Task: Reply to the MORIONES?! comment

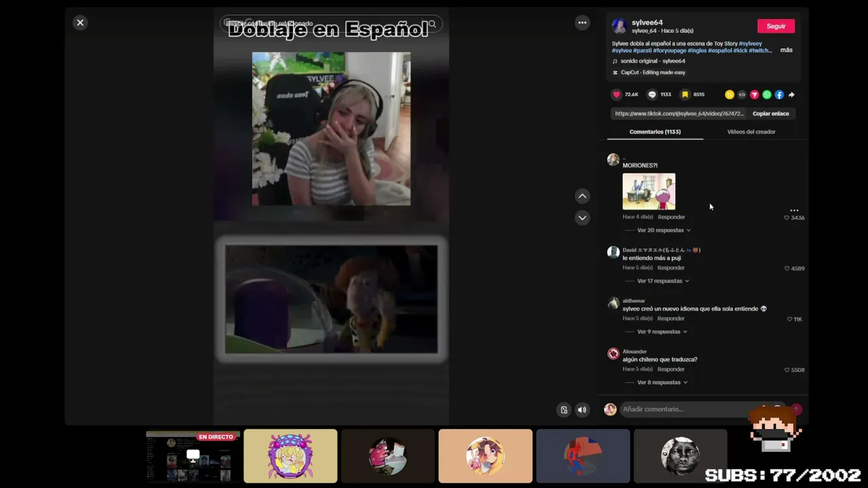Action: coord(671,217)
